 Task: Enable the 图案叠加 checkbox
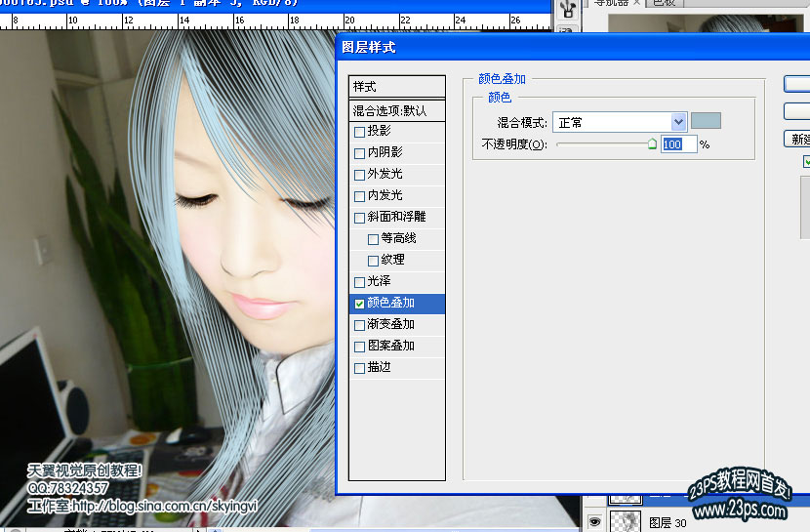(x=359, y=348)
